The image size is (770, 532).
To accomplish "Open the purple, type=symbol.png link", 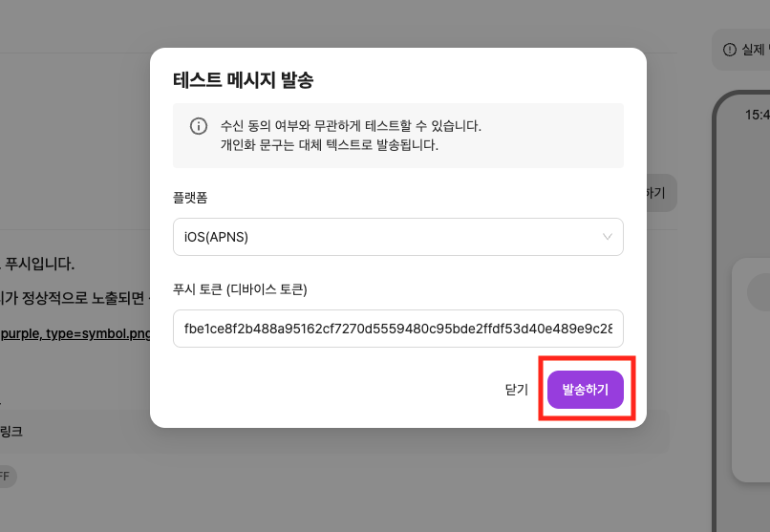I will click(76, 333).
